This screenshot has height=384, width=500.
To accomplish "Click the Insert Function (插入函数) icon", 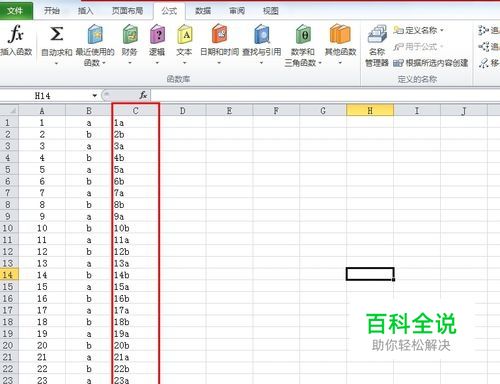I will click(16, 34).
